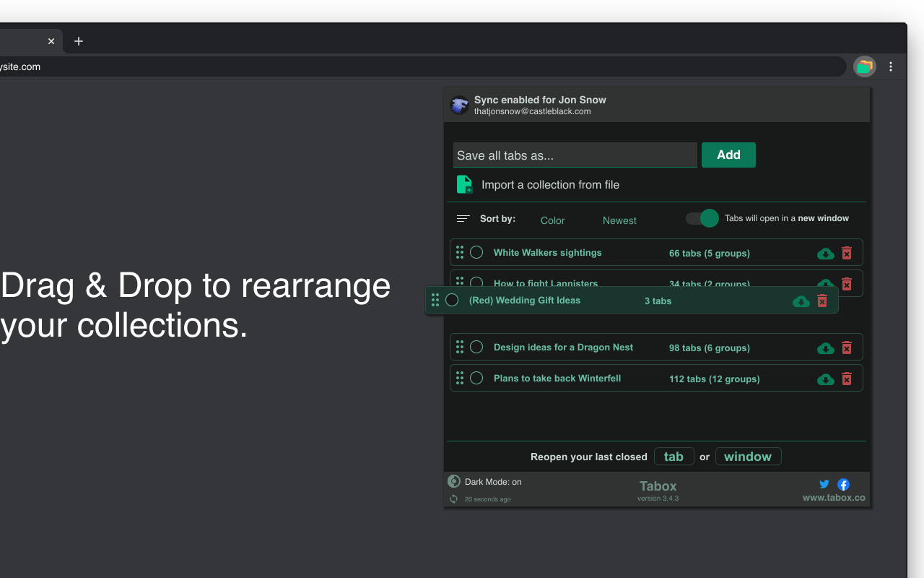Click the Tabox extension icon in browser toolbar
The height and width of the screenshot is (578, 924).
(x=864, y=66)
